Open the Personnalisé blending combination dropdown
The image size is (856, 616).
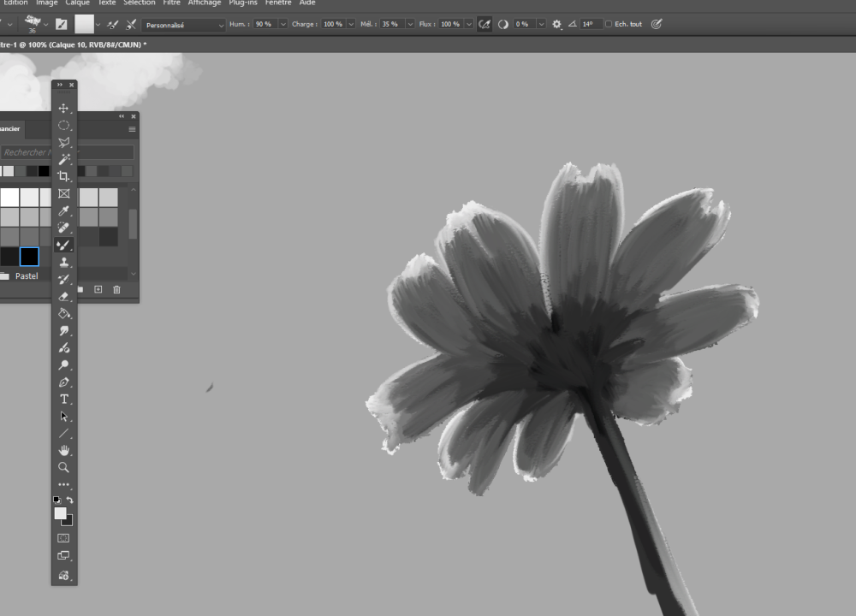pyautogui.click(x=183, y=25)
